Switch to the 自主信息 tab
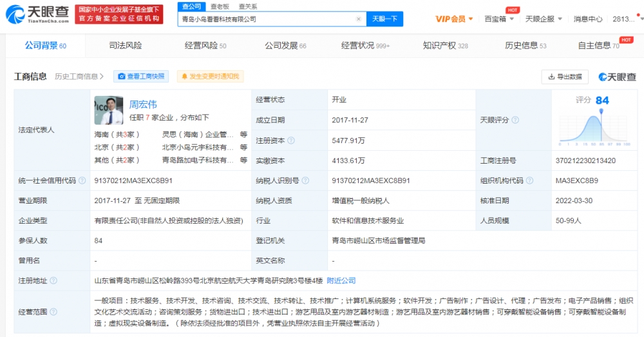 [598, 45]
